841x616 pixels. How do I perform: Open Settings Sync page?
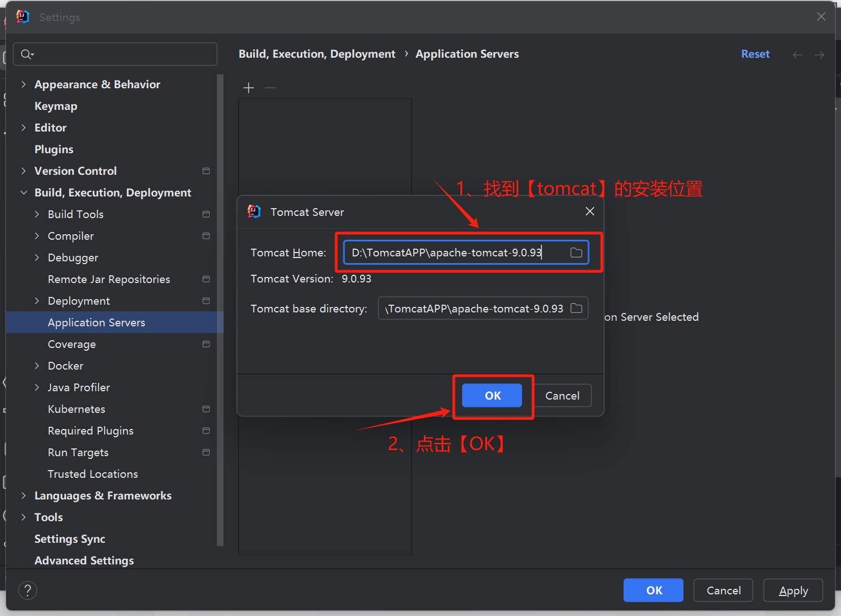pos(70,539)
